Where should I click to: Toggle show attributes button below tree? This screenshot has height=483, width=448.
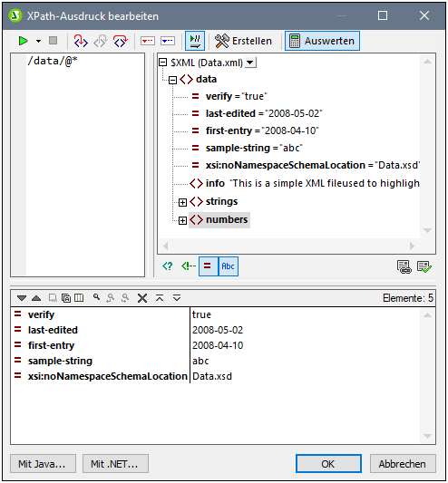[x=208, y=266]
